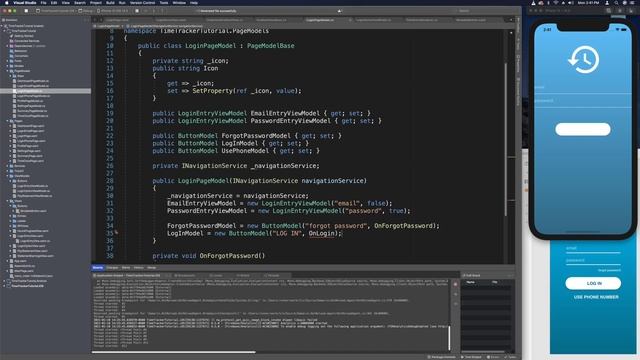Open TimeClockPageModel.cs in solution tree
This screenshot has width=640, height=360.
[33, 116]
